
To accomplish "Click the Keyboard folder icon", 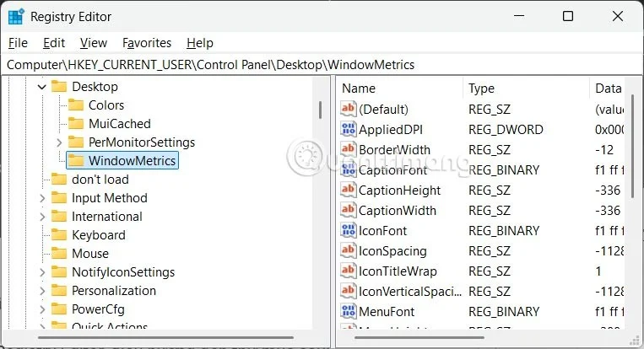I will [x=59, y=234].
